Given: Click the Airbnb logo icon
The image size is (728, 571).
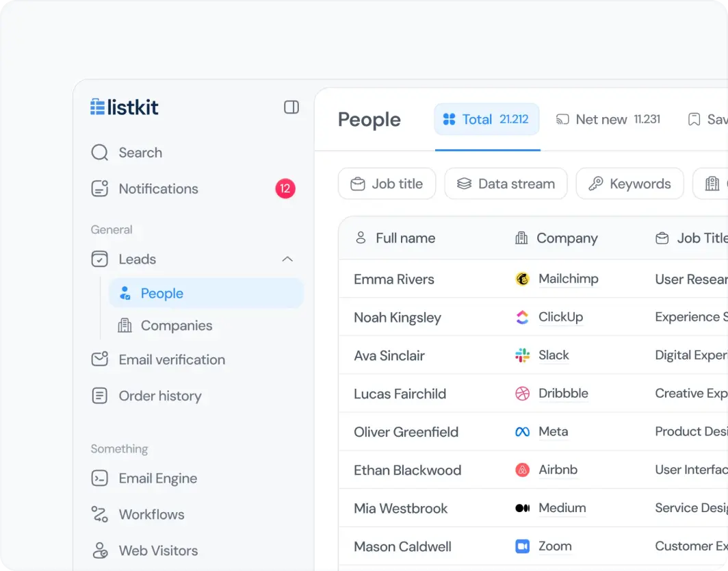Looking at the screenshot, I should pos(522,470).
